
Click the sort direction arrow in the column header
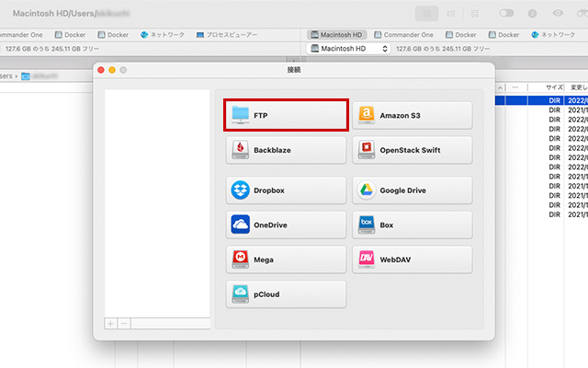[x=500, y=87]
